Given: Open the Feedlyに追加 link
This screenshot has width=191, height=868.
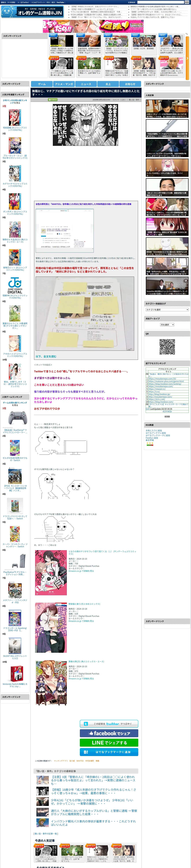Looking at the screenshot, I should [x=152, y=438].
